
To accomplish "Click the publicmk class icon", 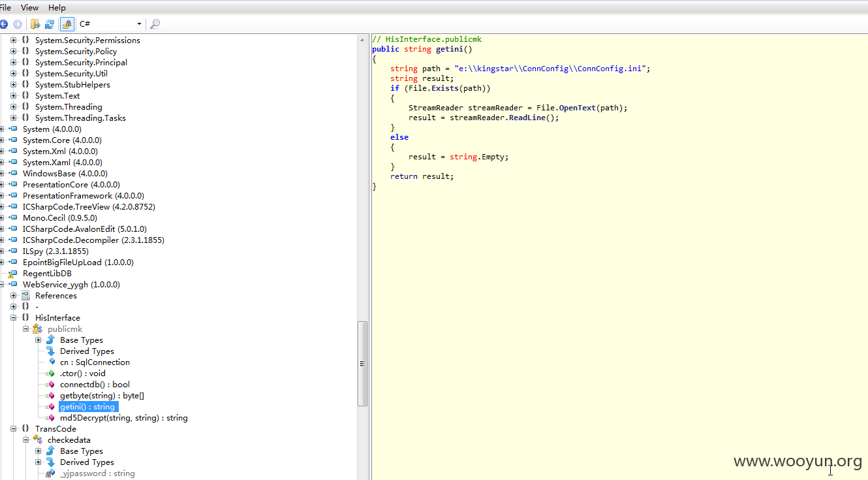I will (38, 328).
